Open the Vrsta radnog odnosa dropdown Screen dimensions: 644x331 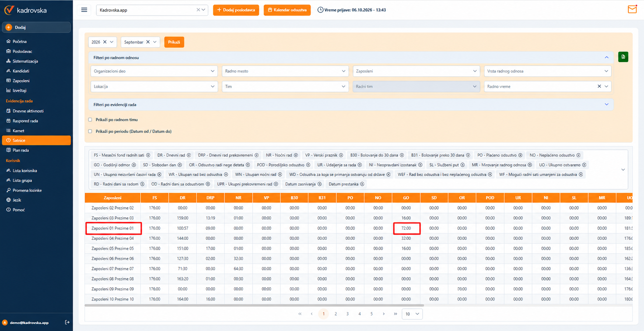pos(547,71)
